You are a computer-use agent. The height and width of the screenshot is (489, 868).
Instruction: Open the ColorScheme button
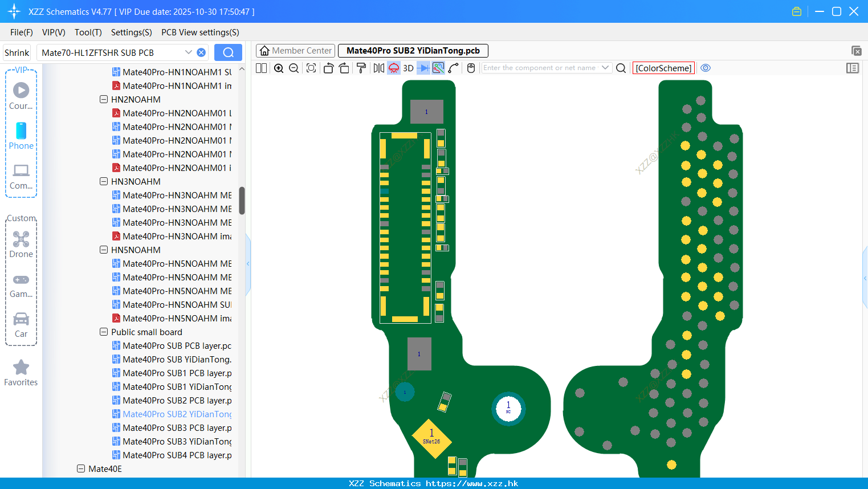(x=663, y=68)
